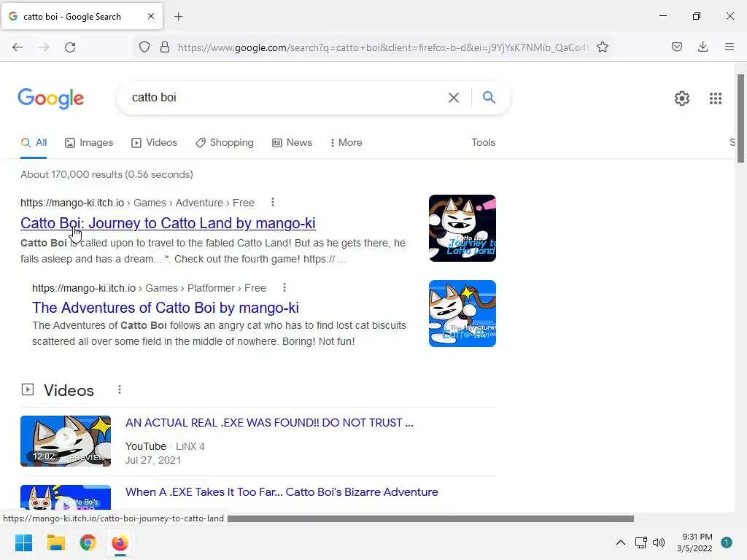This screenshot has height=560, width=747.
Task: Open options dots for Adventures of Catto Boi result
Action: [285, 287]
